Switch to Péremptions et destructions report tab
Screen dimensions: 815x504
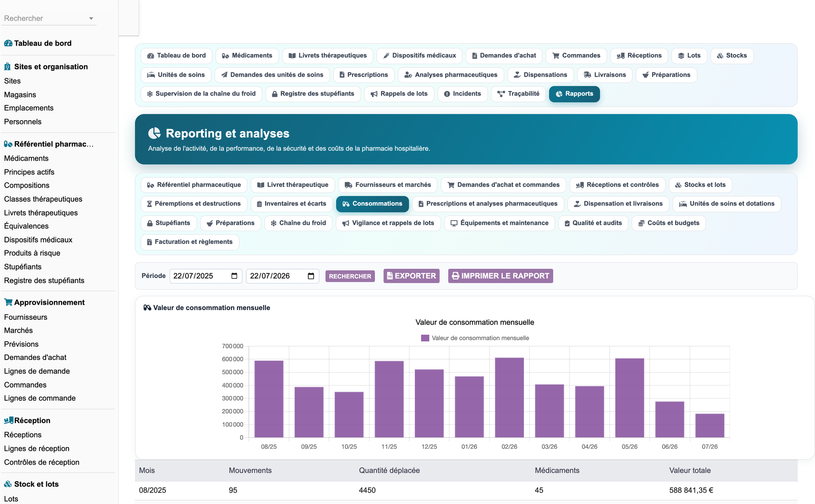coord(194,204)
